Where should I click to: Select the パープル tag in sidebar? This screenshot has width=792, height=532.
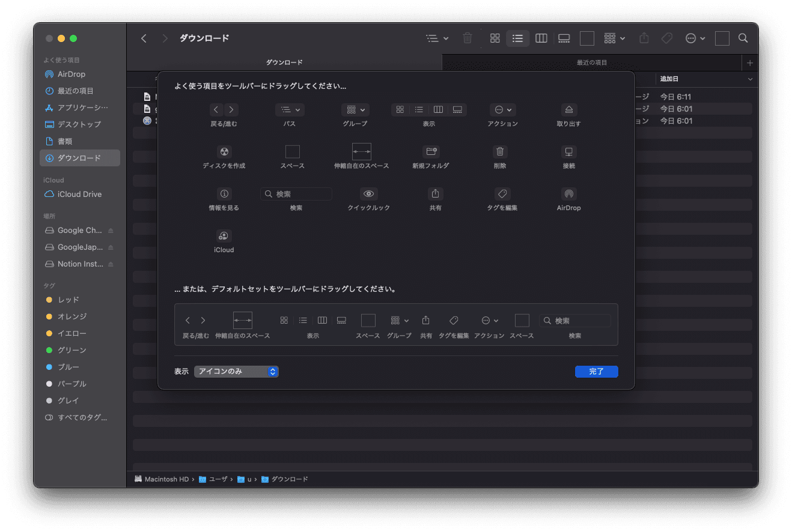(80, 384)
